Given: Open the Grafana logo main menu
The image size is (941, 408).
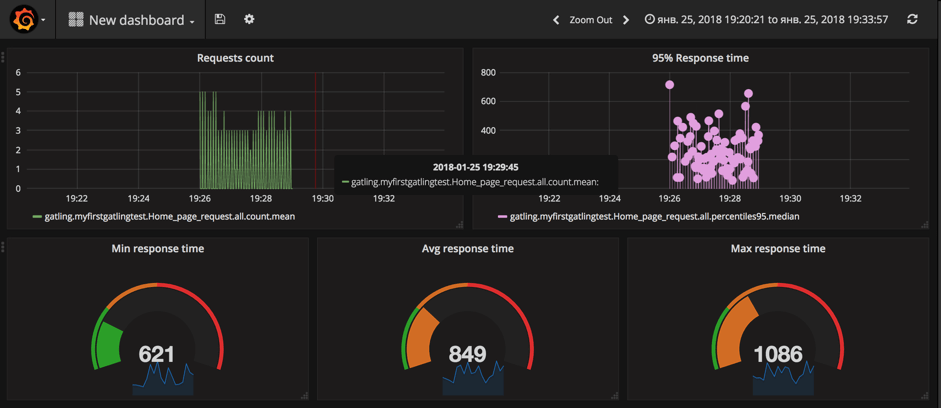Looking at the screenshot, I should (x=24, y=20).
